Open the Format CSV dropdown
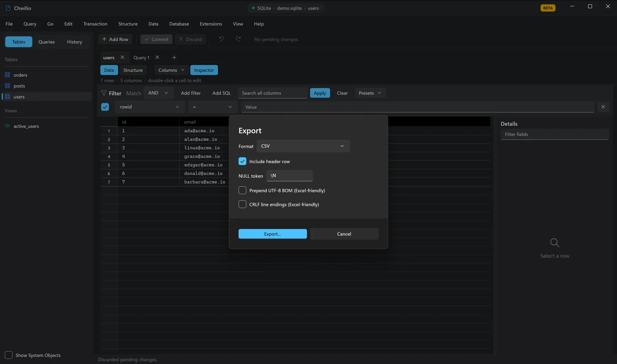 303,146
